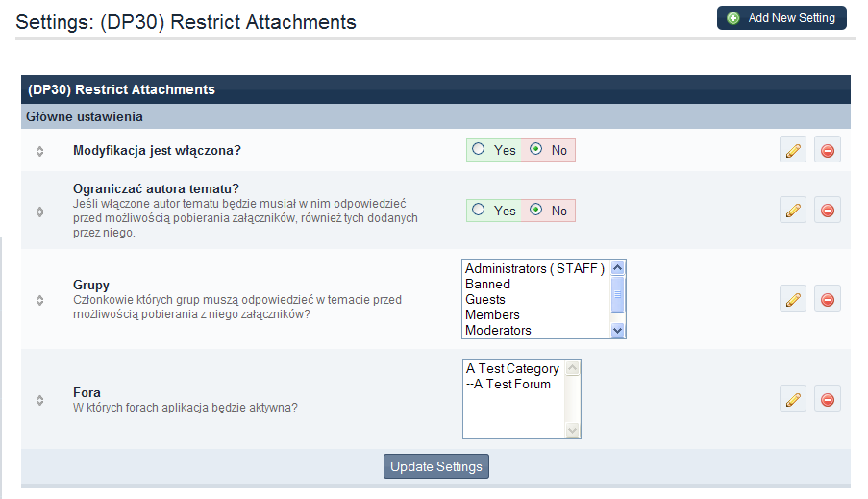Choose Yes for 'Ograniczać autora tematu?'
Image resolution: width=868 pixels, height=499 pixels.
pyautogui.click(x=479, y=210)
